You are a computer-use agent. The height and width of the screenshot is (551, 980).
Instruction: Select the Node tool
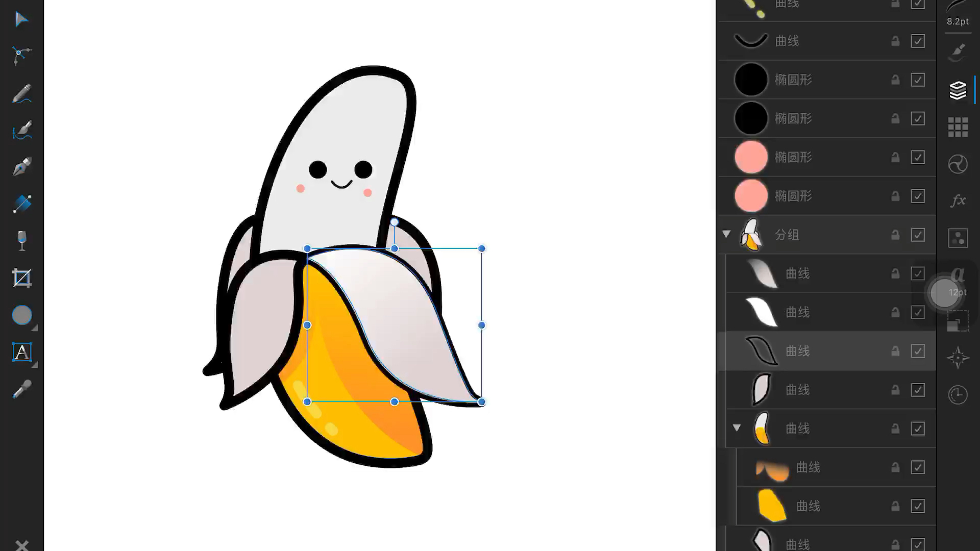click(x=21, y=55)
